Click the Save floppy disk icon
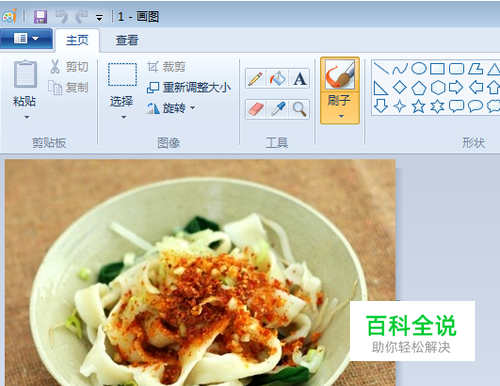 click(40, 17)
